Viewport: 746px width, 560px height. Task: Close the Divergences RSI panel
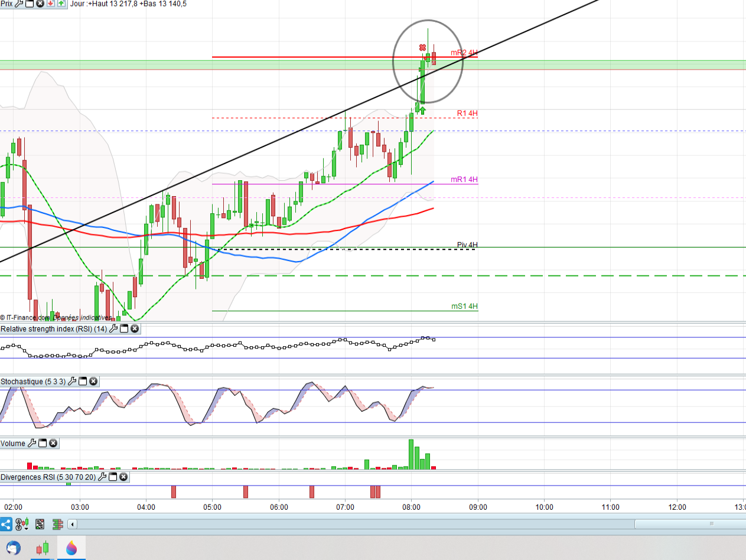(123, 477)
